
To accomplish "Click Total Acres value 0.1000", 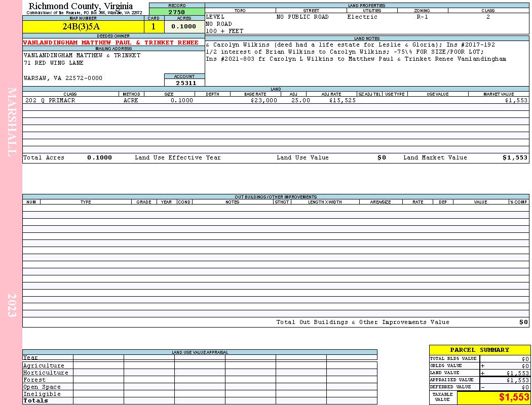I will tap(99, 157).
